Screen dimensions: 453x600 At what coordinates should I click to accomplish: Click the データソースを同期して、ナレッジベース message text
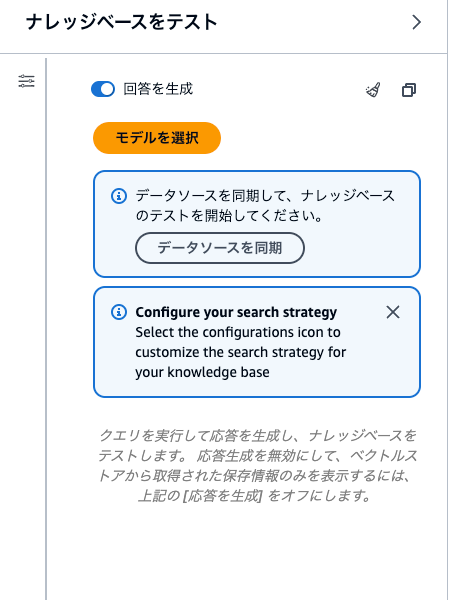point(265,196)
